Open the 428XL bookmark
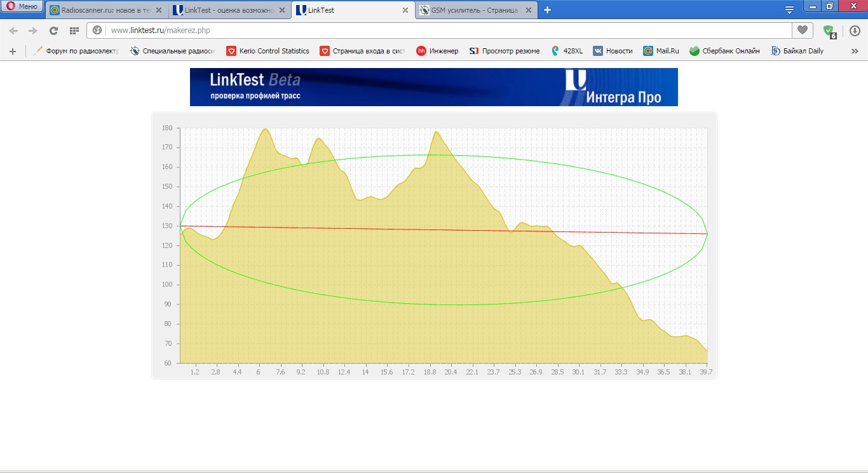Image resolution: width=868 pixels, height=473 pixels. click(x=566, y=51)
